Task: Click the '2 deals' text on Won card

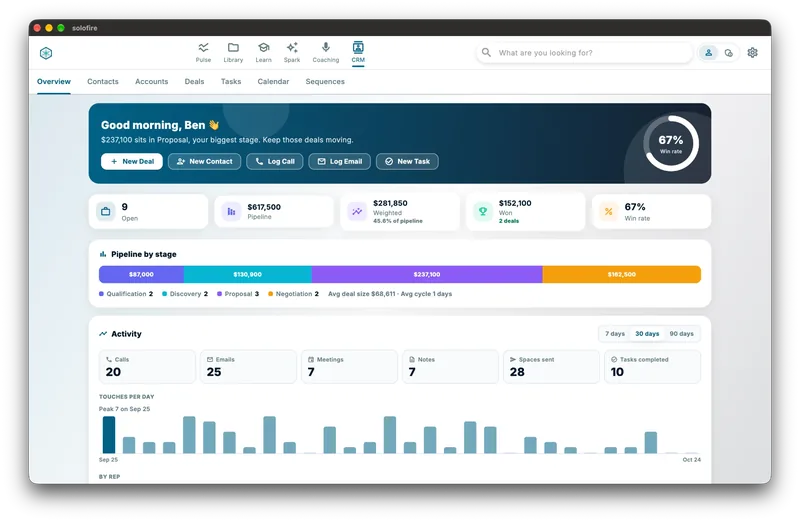Action: pos(509,221)
